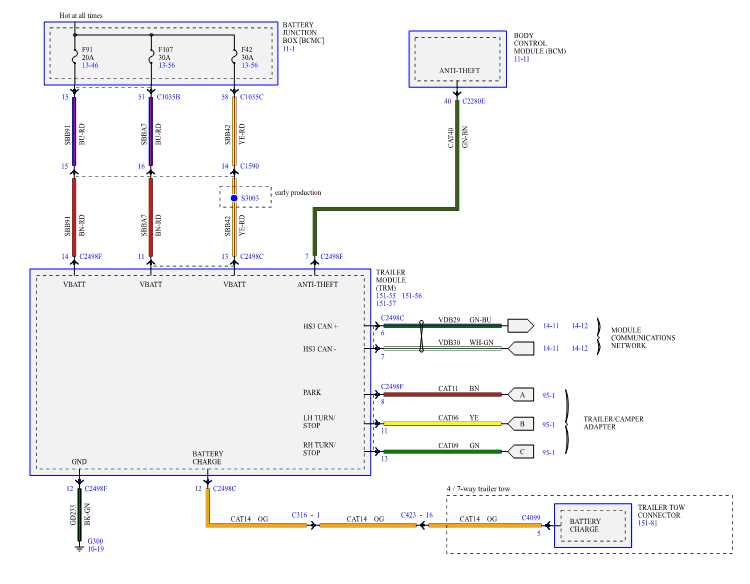Screen dimensions: 750x584
Task: Open the 13-46 reference under fuse F91
Action: [x=90, y=65]
